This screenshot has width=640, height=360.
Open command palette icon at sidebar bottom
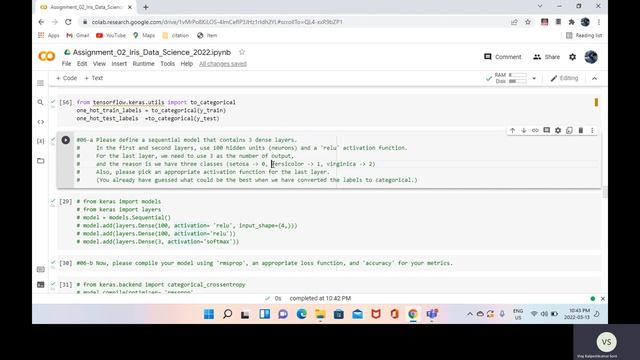[x=40, y=269]
